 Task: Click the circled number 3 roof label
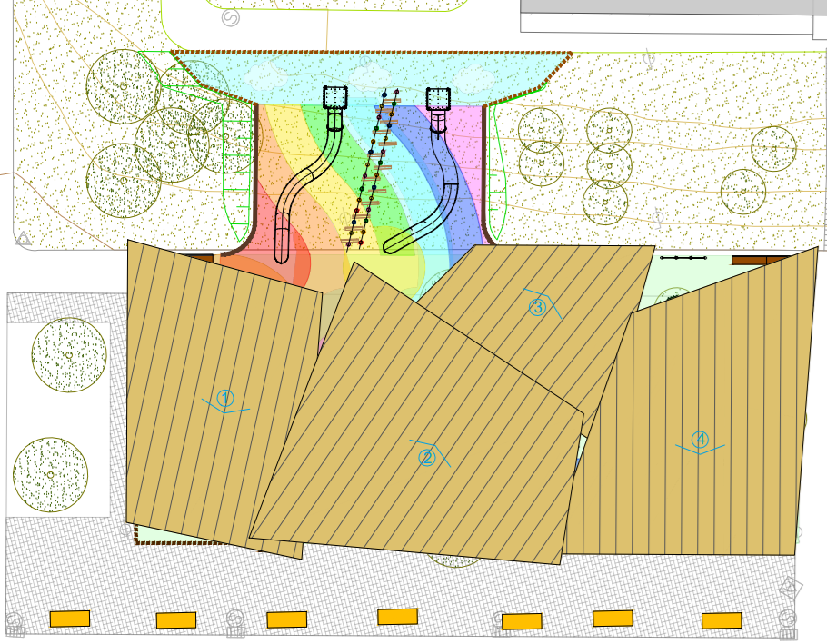[x=537, y=307]
